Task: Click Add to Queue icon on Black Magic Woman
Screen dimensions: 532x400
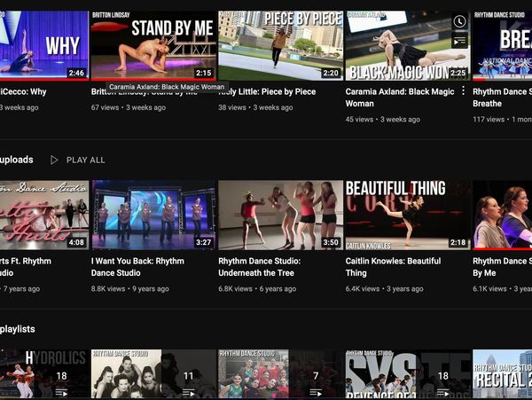Action: [458, 41]
